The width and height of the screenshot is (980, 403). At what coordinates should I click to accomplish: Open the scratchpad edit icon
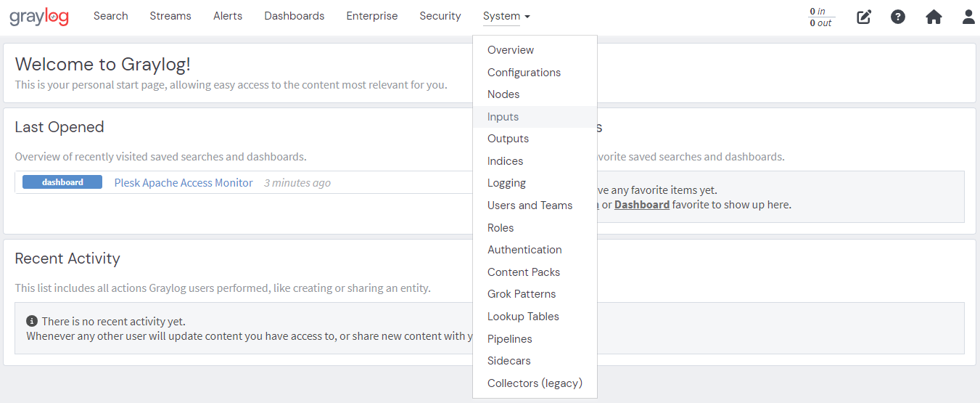[864, 17]
